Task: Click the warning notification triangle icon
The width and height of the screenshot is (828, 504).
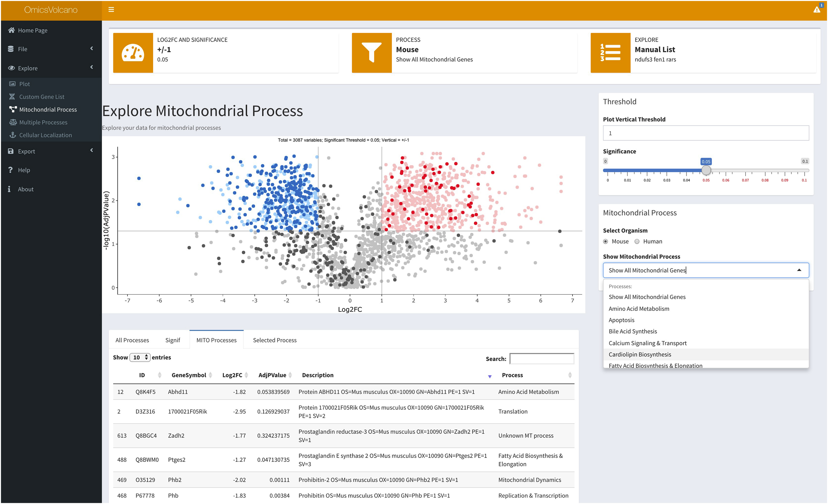Action: 816,10
